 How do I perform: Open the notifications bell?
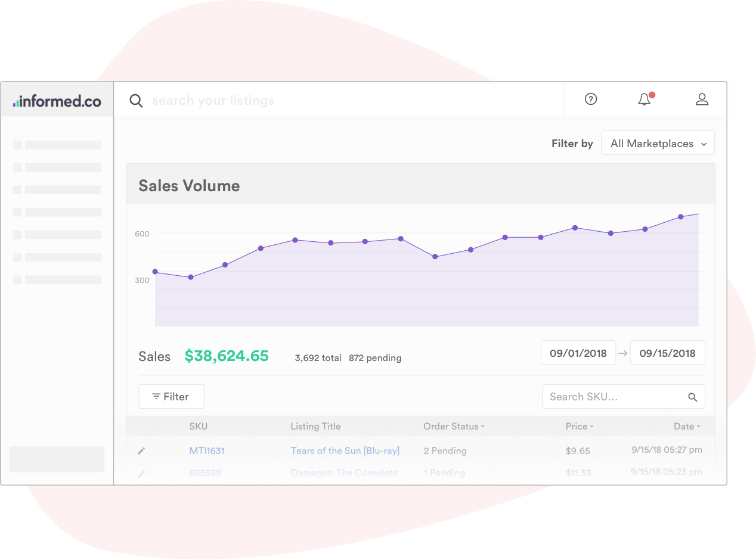coord(645,99)
